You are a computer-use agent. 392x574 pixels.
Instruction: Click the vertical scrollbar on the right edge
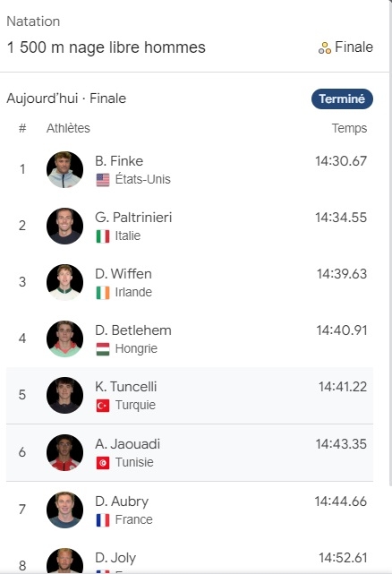click(390, 244)
